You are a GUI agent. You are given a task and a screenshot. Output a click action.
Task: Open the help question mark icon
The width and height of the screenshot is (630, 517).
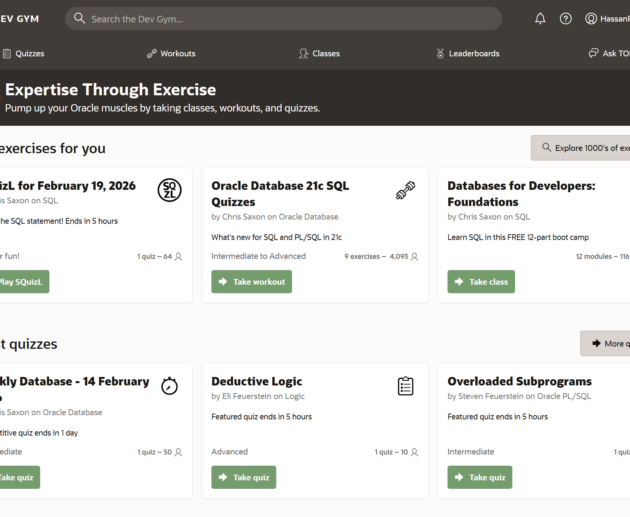click(565, 18)
